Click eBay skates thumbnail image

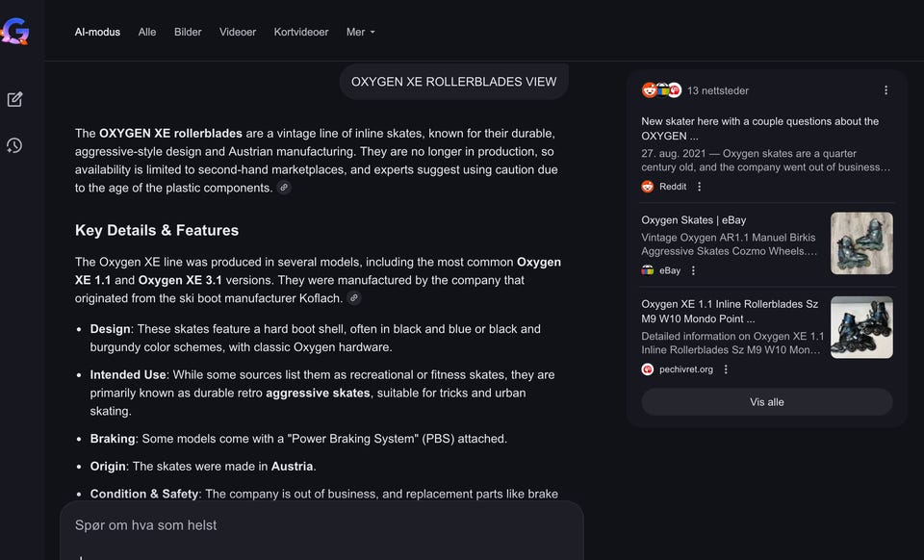[x=861, y=243]
